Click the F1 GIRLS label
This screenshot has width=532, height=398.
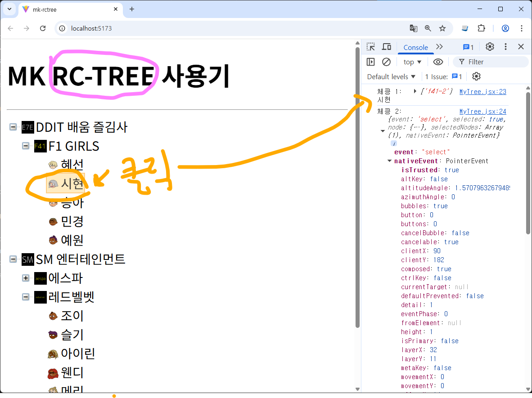(74, 146)
